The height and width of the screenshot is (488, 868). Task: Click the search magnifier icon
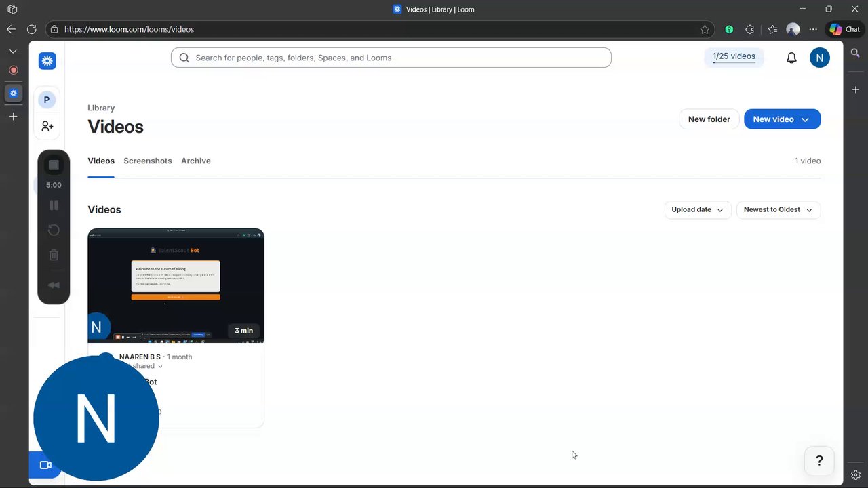[x=184, y=58]
